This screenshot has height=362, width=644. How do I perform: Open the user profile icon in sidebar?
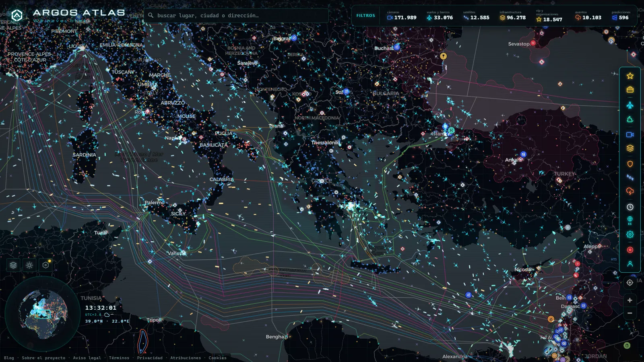pos(630,264)
